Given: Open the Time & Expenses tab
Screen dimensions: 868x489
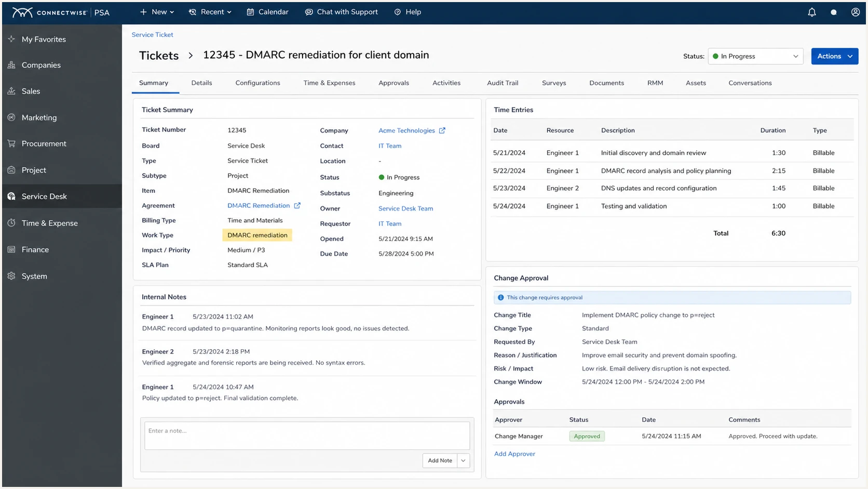Looking at the screenshot, I should [330, 83].
